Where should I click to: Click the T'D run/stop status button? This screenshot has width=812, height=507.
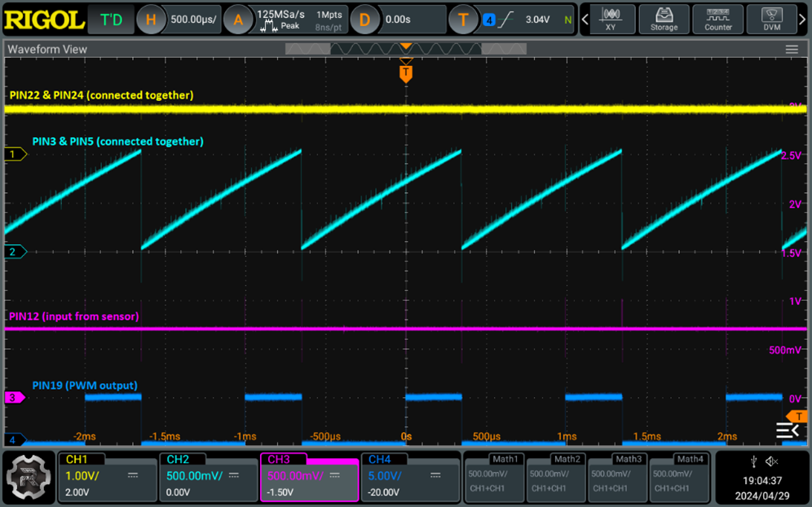click(111, 19)
